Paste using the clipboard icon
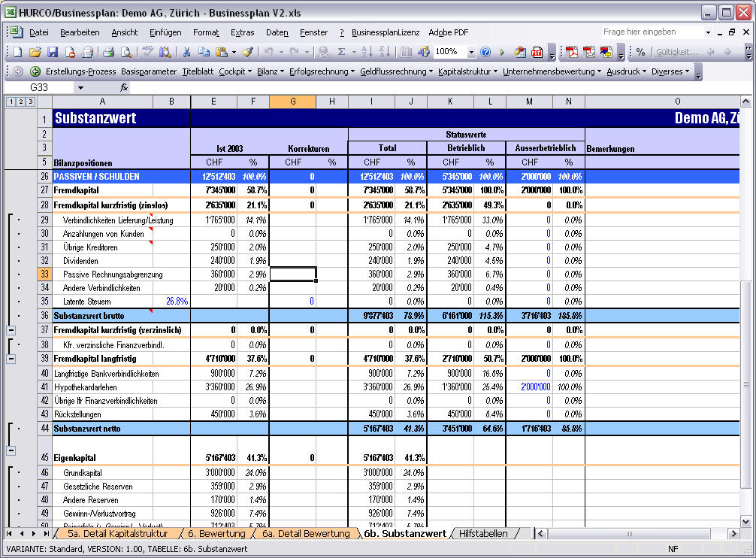 coord(221,52)
